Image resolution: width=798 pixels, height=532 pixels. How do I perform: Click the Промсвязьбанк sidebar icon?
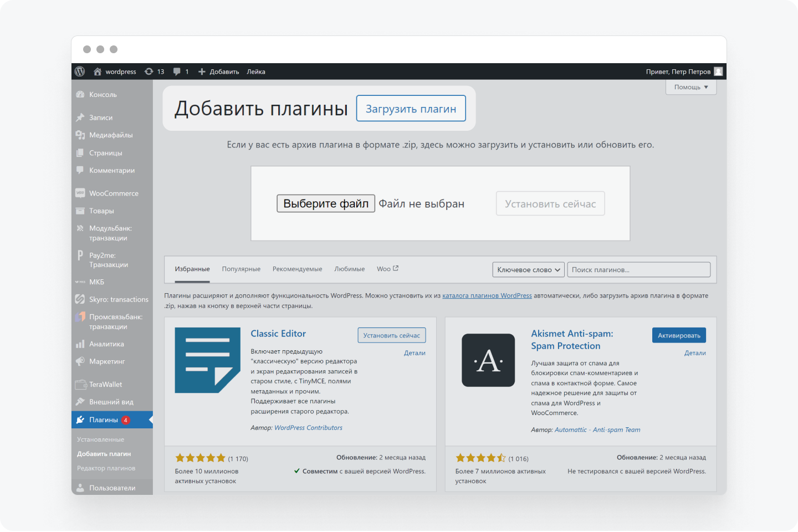click(x=80, y=317)
